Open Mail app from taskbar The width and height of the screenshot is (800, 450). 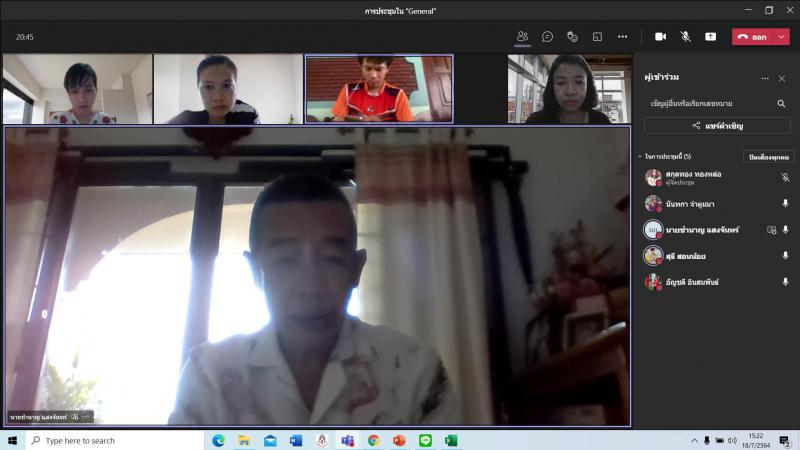(x=270, y=440)
